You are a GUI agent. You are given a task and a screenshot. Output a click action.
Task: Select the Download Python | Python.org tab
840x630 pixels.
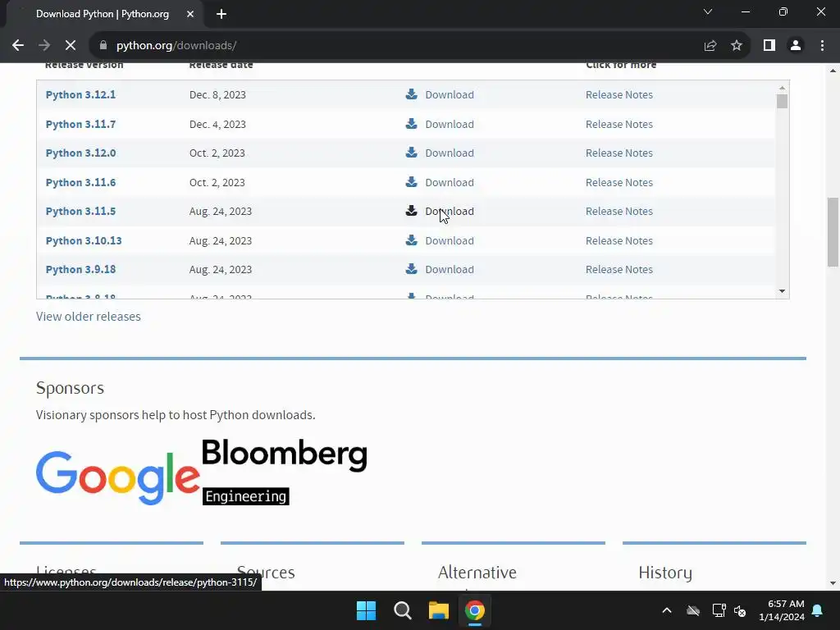pyautogui.click(x=103, y=14)
